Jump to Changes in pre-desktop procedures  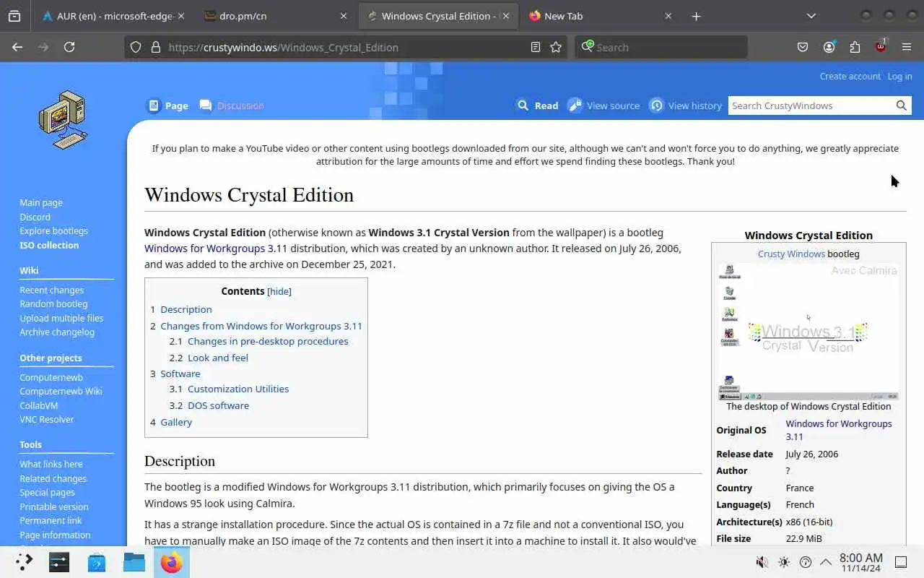[x=268, y=341]
